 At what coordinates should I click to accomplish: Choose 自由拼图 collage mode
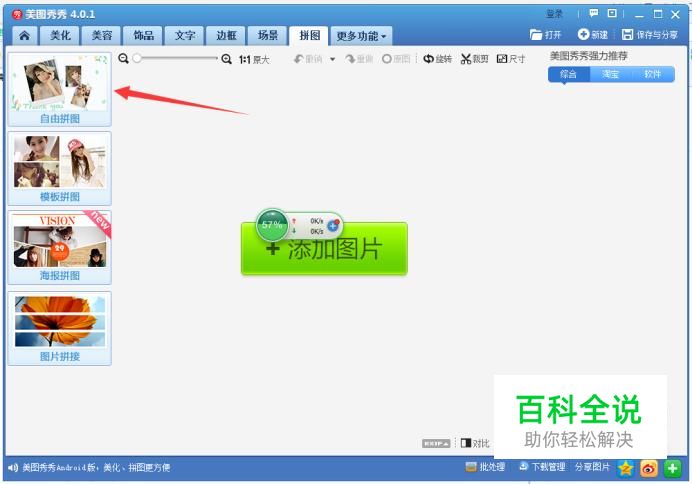pyautogui.click(x=60, y=90)
